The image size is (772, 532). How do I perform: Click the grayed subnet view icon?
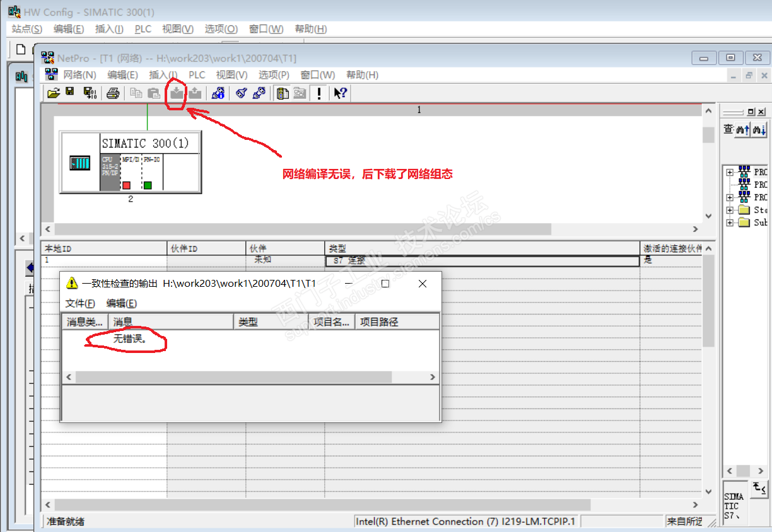click(x=300, y=93)
